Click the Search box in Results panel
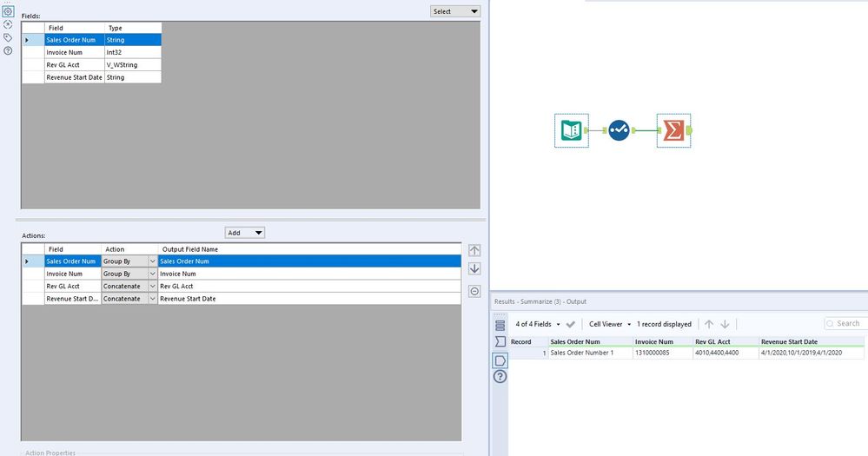 845,324
